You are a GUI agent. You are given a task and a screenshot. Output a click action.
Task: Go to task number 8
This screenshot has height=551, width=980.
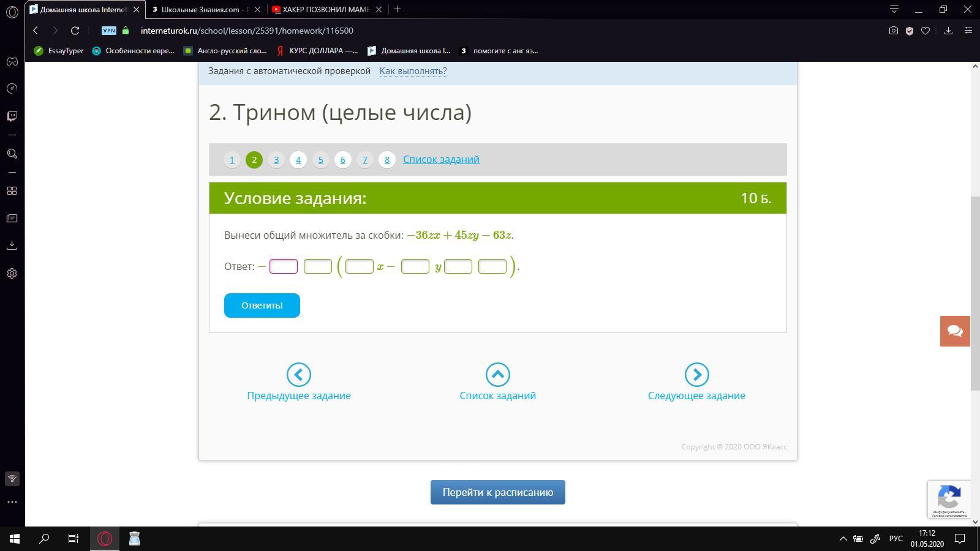point(387,160)
